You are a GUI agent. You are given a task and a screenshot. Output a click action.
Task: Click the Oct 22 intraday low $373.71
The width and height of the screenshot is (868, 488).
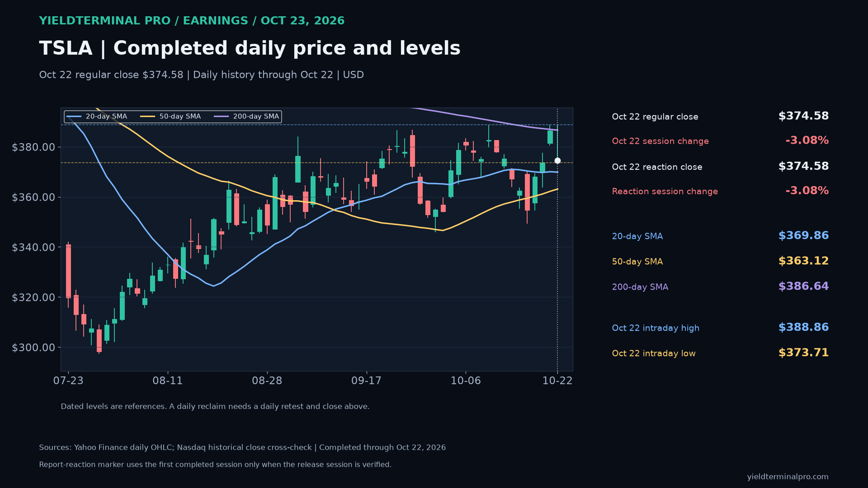coord(803,352)
